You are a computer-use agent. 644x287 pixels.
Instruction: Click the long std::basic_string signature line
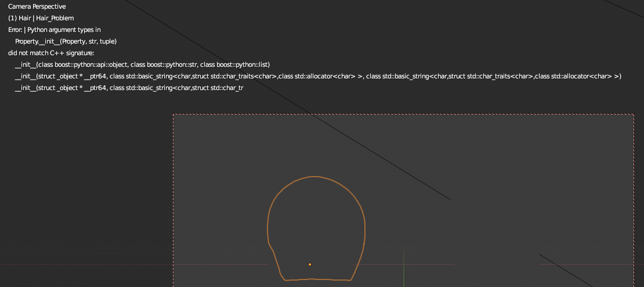(317, 77)
